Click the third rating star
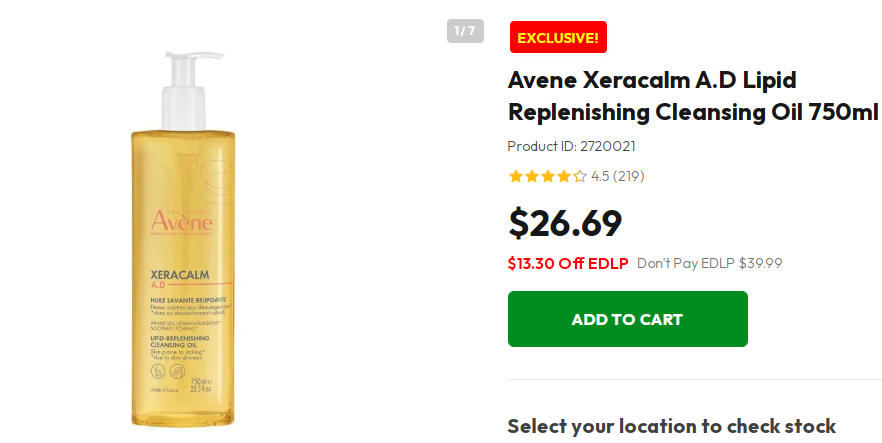Screen dimensions: 882x443 coord(548,177)
